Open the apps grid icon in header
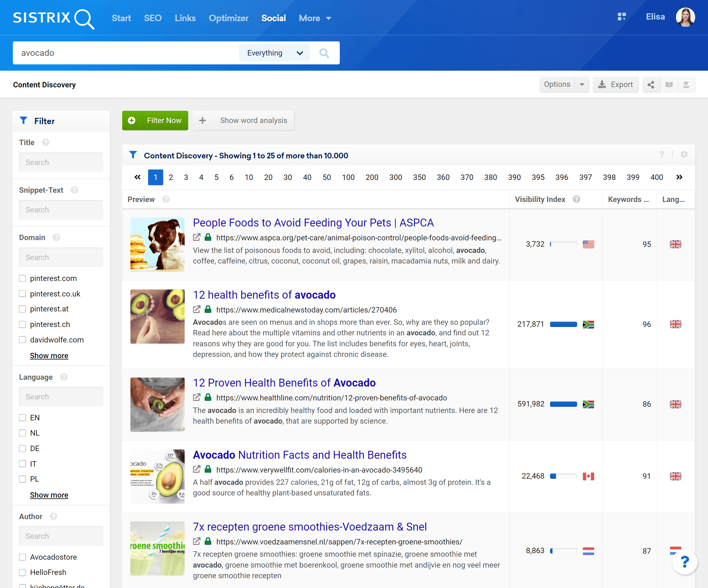The image size is (708, 588). pyautogui.click(x=622, y=17)
